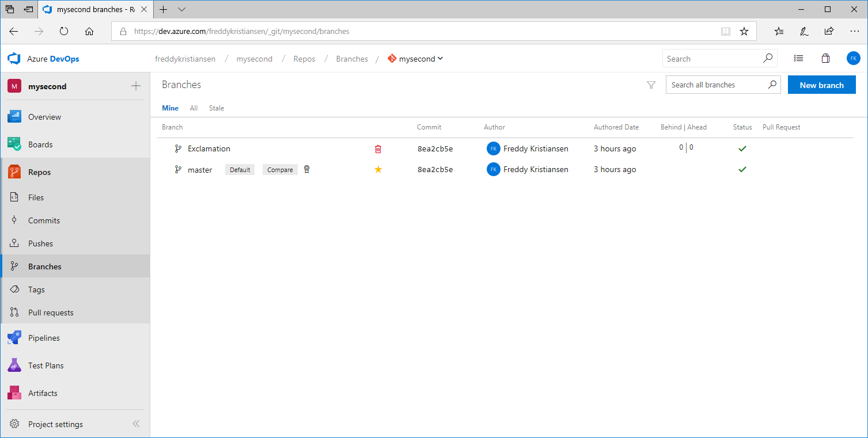Delete the Exclamation branch via trash icon
This screenshot has width=868, height=438.
click(378, 149)
